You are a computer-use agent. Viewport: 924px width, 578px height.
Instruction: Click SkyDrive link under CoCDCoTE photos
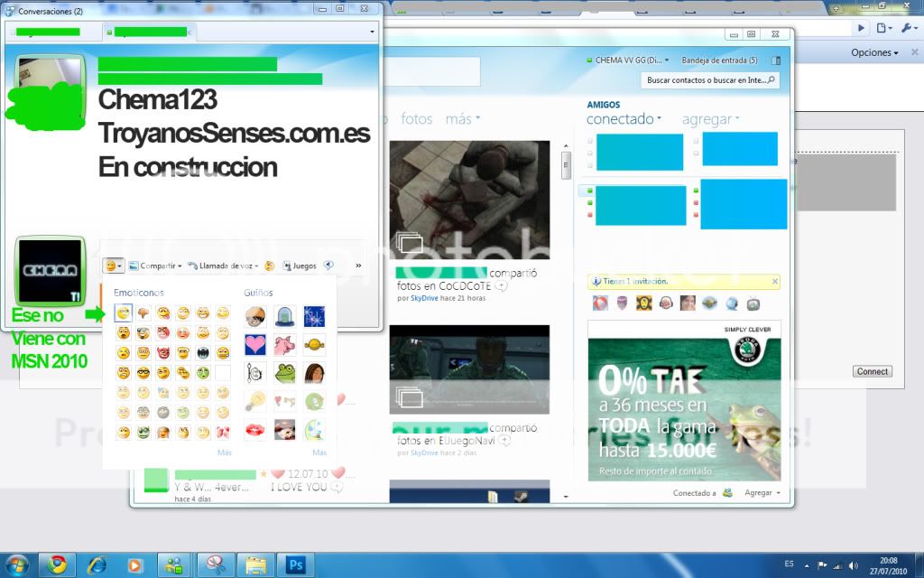tap(424, 298)
